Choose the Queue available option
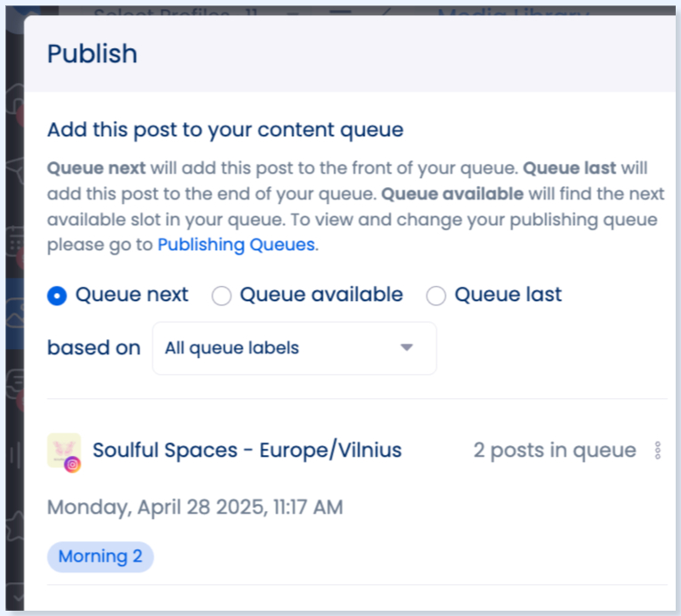Image resolution: width=681 pixels, height=616 pixels. pos(222,296)
